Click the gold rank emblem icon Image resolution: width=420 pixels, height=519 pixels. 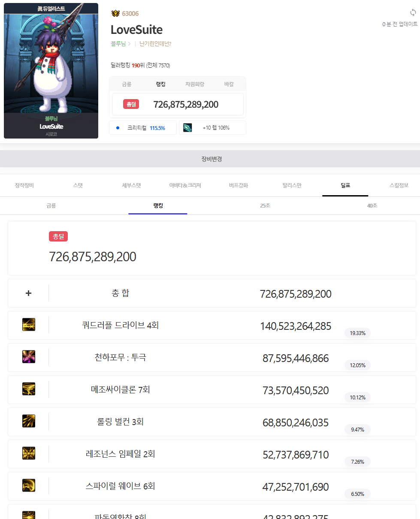click(x=115, y=14)
